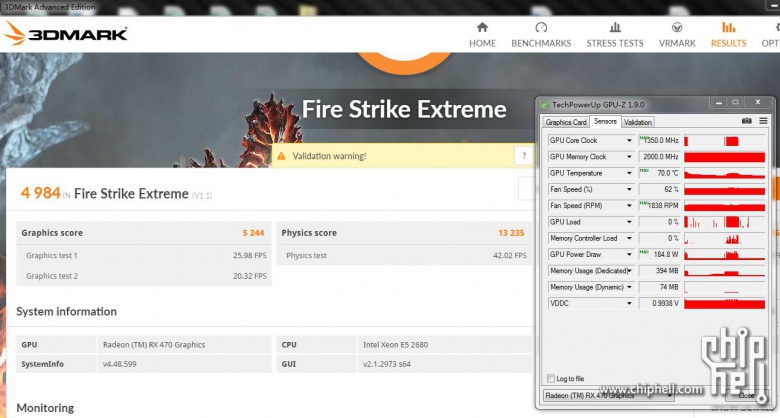Click the house icon above HOME
The height and width of the screenshot is (418, 780).
click(x=482, y=27)
